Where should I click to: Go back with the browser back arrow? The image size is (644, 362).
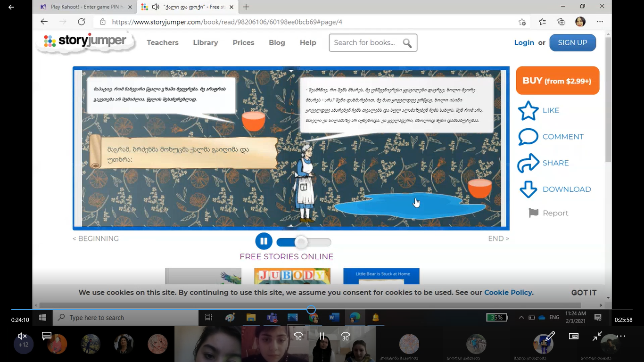click(44, 22)
